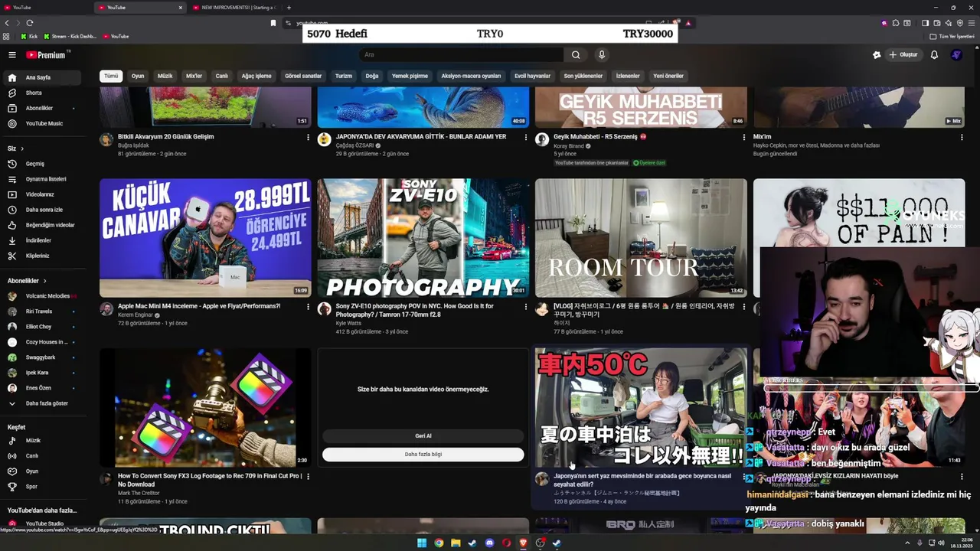Open Tüm Yer İşaretleri bookmarks folder
980x551 pixels.
[x=952, y=36]
